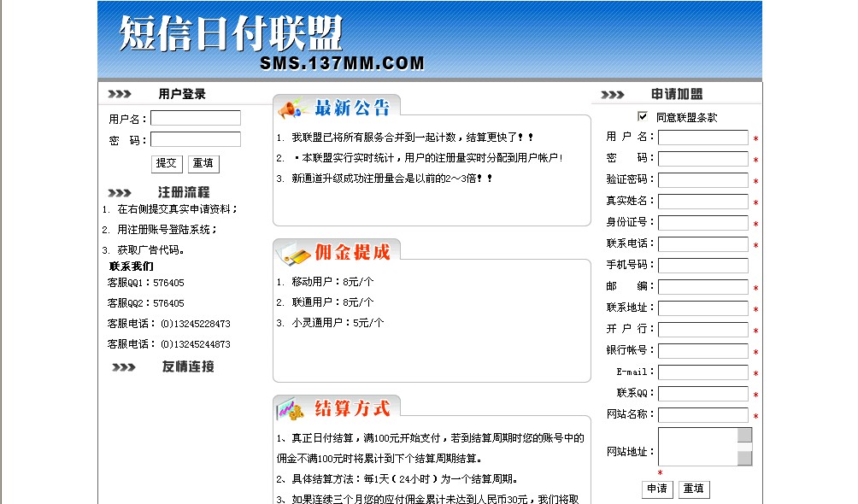Click the 佣金提成 section title
Viewport: 858px width, 504px height.
(352, 252)
